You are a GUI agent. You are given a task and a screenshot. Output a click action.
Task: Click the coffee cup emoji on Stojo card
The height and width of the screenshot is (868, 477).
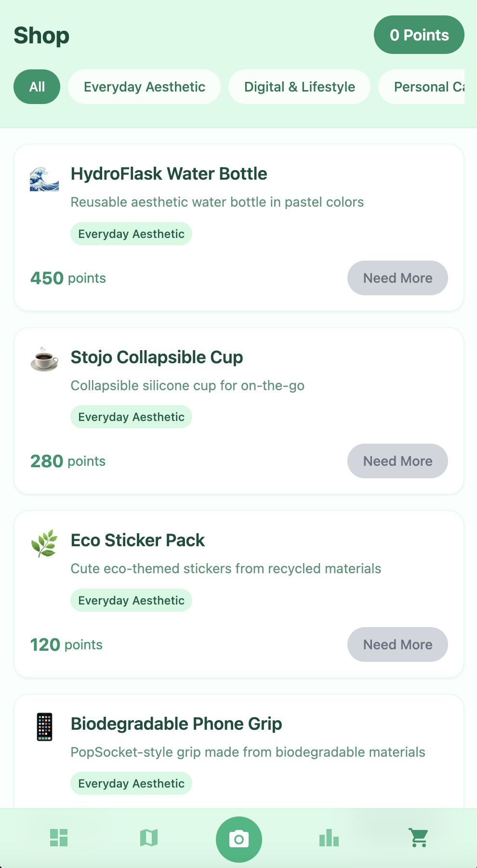point(44,359)
